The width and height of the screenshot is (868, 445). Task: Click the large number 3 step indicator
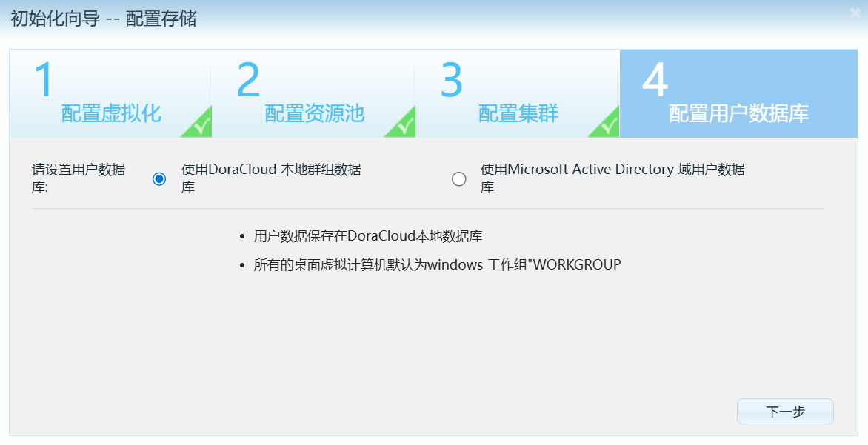pos(452,80)
